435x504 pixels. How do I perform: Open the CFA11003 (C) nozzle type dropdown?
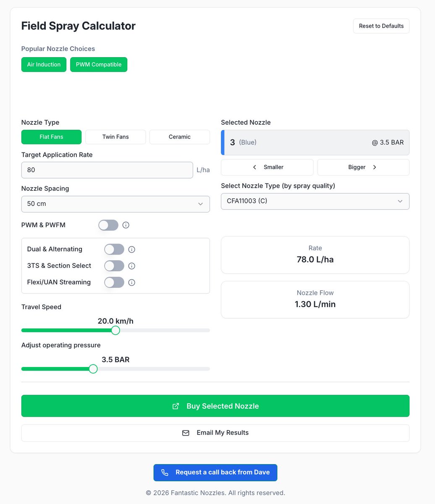(x=315, y=201)
